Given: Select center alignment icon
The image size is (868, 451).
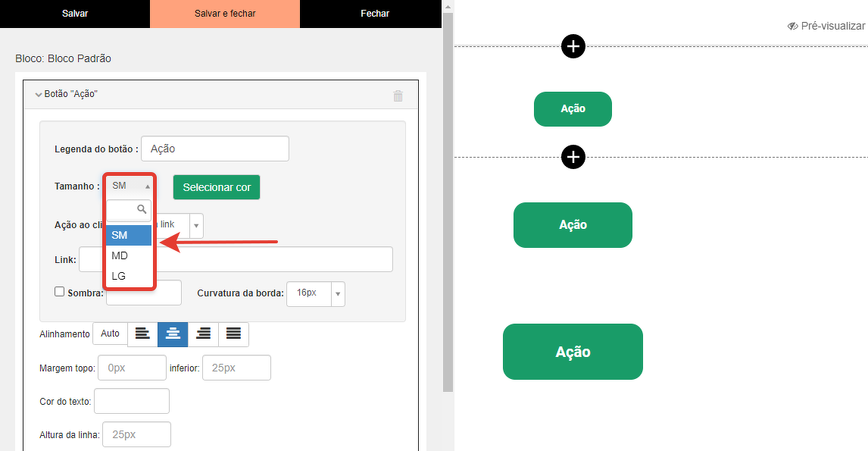Looking at the screenshot, I should (x=173, y=334).
